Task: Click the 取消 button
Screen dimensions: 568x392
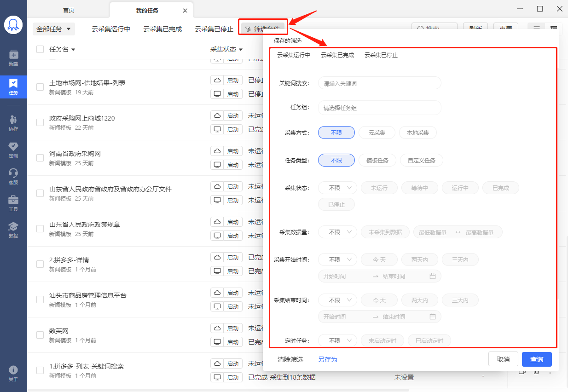Action: [x=503, y=359]
